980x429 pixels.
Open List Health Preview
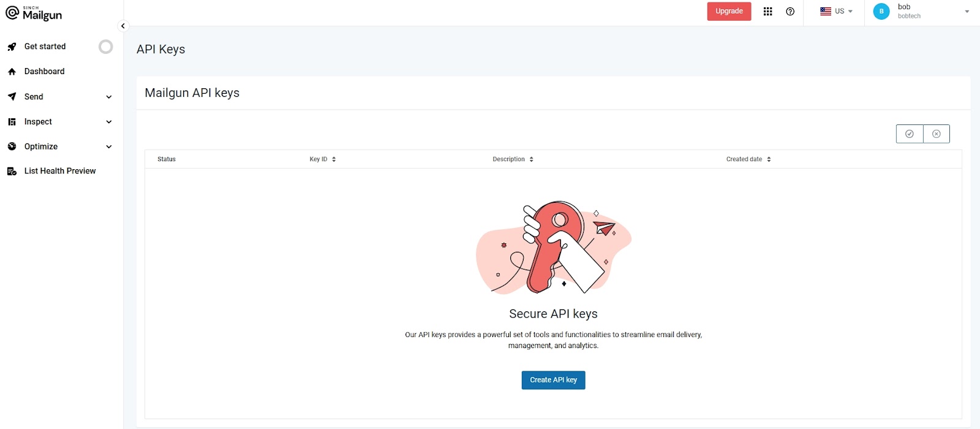coord(60,171)
